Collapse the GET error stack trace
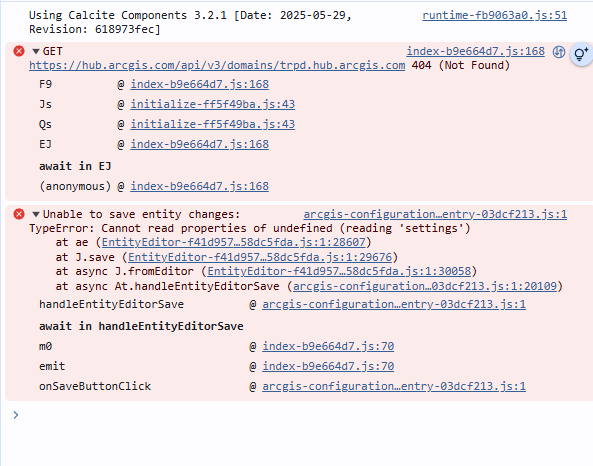 tap(36, 51)
